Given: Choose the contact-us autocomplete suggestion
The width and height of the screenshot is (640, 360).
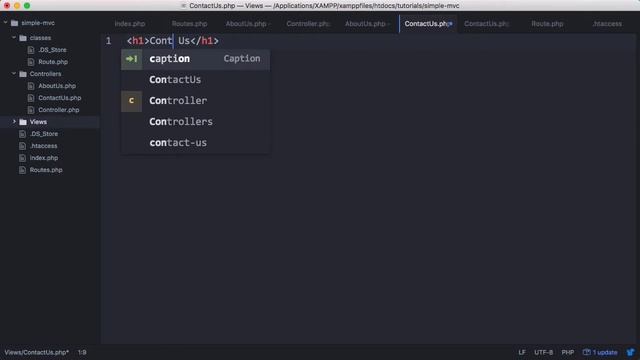Looking at the screenshot, I should pyautogui.click(x=196, y=143).
